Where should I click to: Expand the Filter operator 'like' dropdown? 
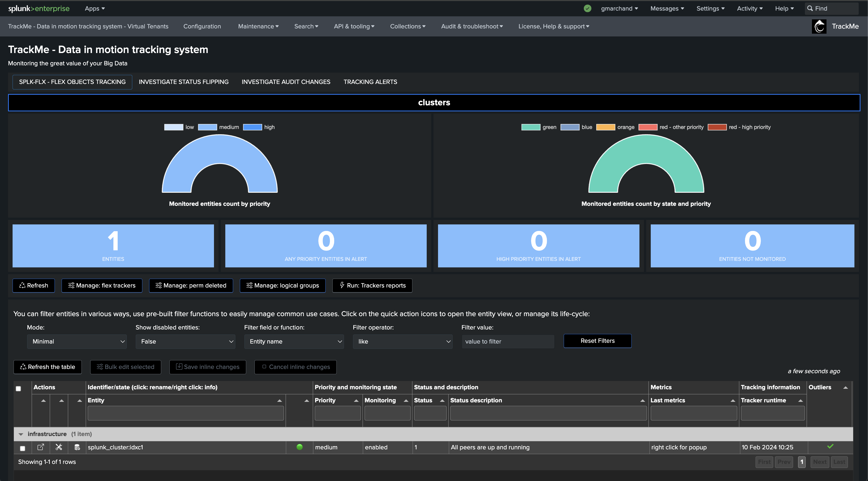tap(402, 342)
